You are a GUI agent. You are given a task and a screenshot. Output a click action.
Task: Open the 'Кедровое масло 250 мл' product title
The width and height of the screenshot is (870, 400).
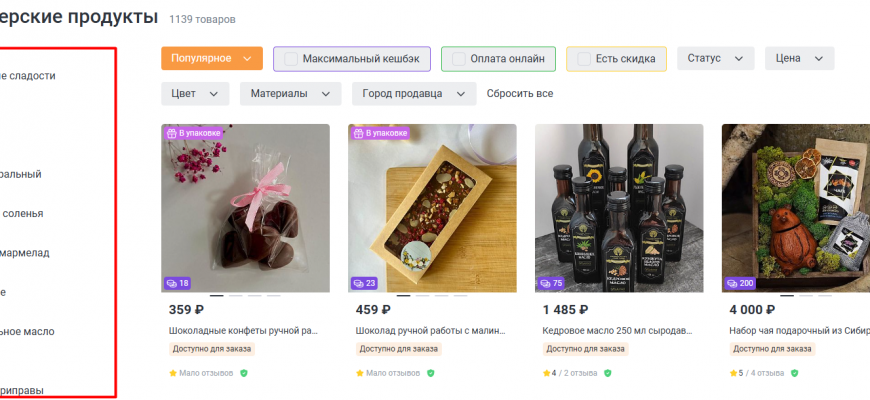pyautogui.click(x=618, y=330)
